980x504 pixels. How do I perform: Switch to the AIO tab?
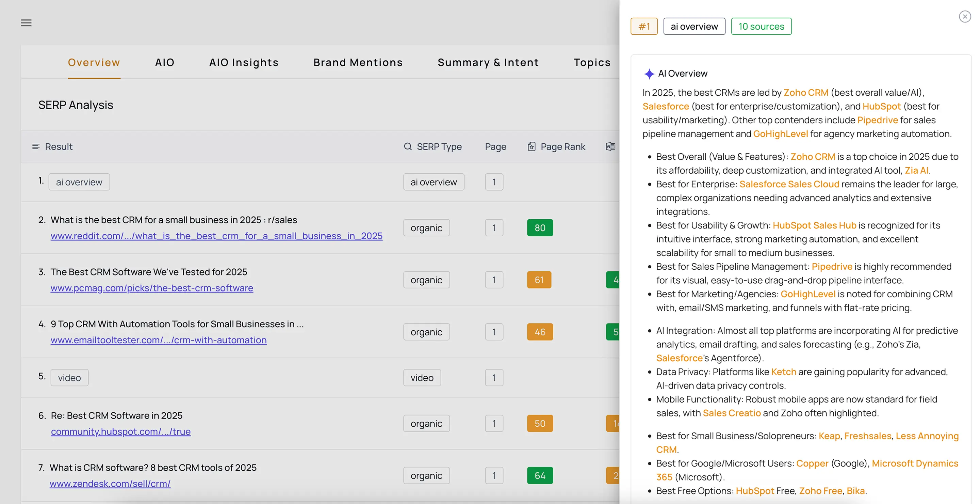coord(164,62)
